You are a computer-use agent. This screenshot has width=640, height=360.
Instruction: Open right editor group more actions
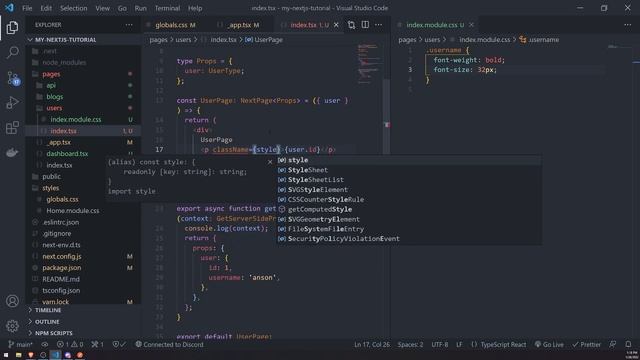[628, 25]
